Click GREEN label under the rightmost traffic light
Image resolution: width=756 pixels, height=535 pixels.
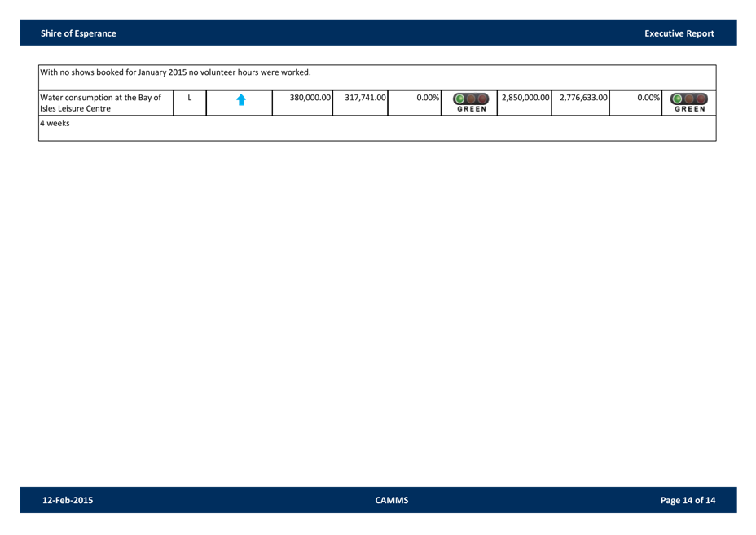[x=688, y=109]
